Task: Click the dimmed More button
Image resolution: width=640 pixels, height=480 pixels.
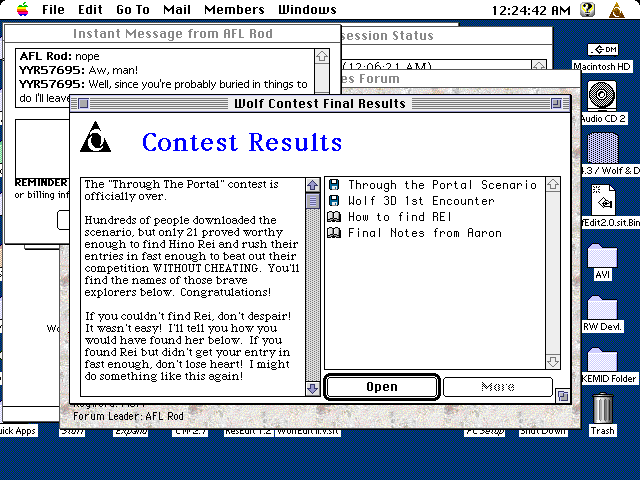Action: tap(498, 387)
